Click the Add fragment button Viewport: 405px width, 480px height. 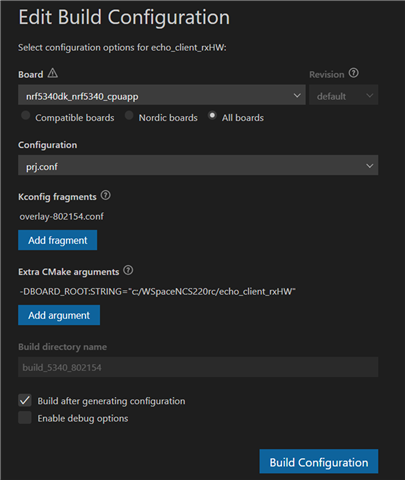(x=58, y=240)
